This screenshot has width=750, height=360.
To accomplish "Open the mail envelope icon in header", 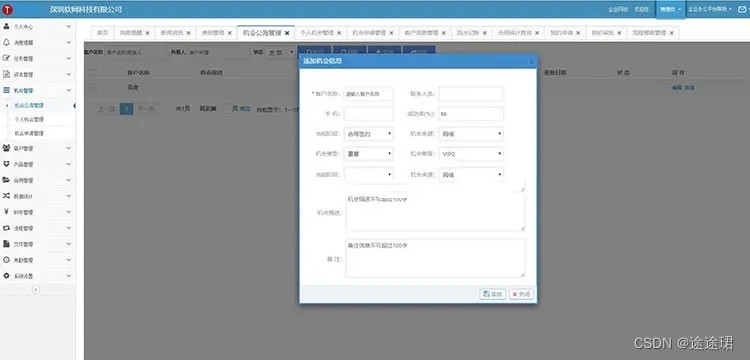I will (743, 9).
